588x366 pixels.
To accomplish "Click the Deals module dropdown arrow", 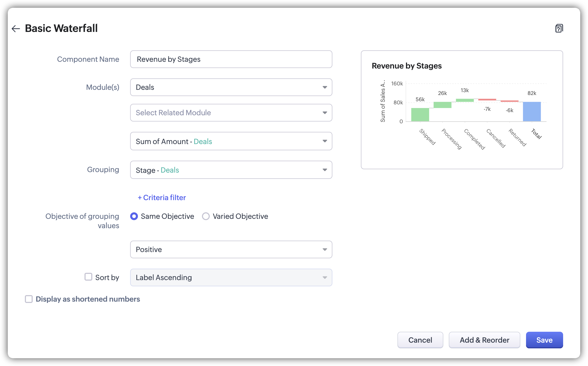I will [x=325, y=87].
